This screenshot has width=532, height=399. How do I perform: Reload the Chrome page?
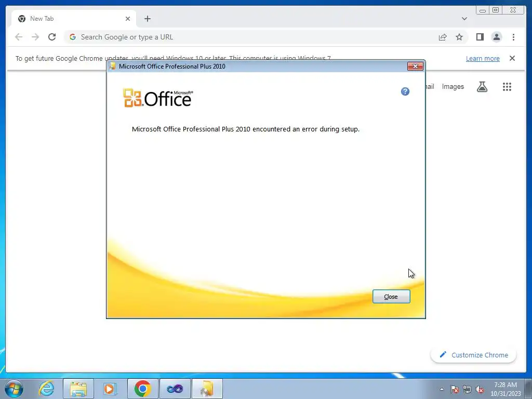pyautogui.click(x=52, y=37)
